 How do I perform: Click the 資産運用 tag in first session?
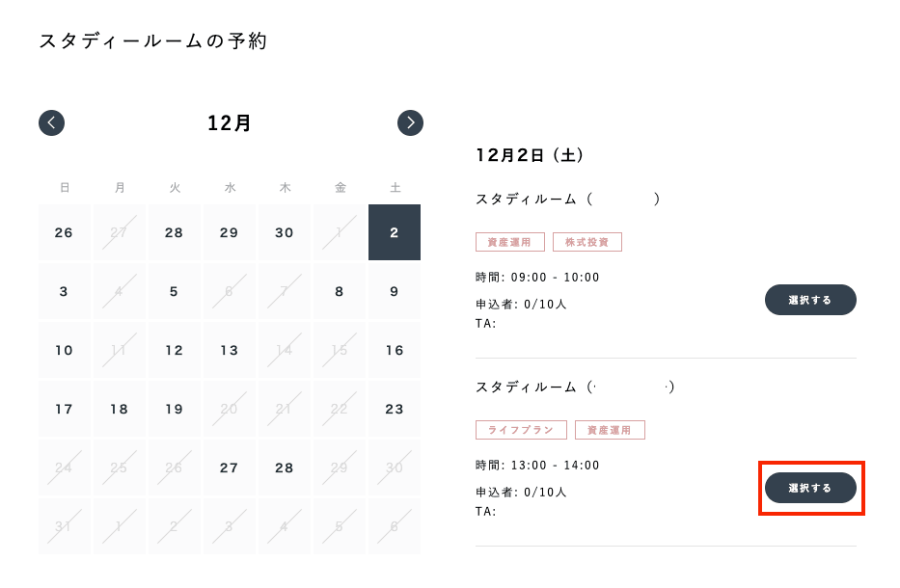(510, 242)
